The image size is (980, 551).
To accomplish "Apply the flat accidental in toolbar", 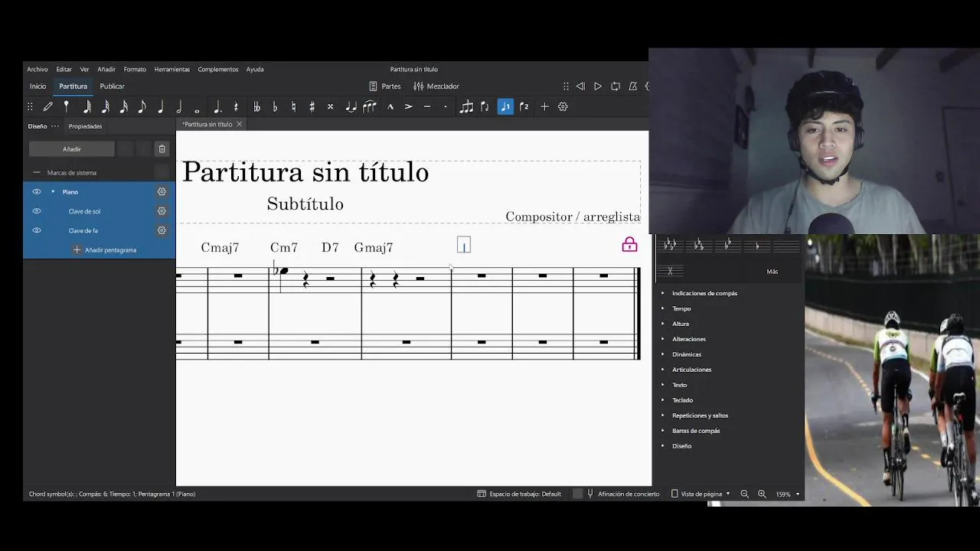I will [x=275, y=107].
